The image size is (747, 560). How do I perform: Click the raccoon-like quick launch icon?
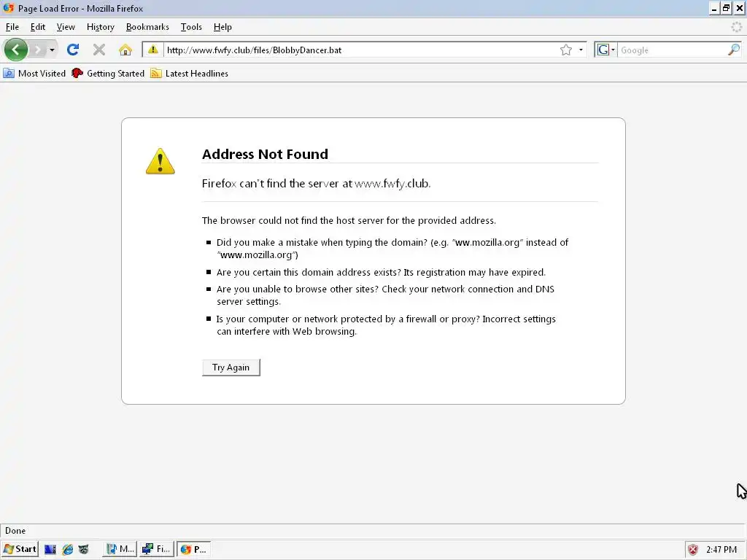(84, 549)
